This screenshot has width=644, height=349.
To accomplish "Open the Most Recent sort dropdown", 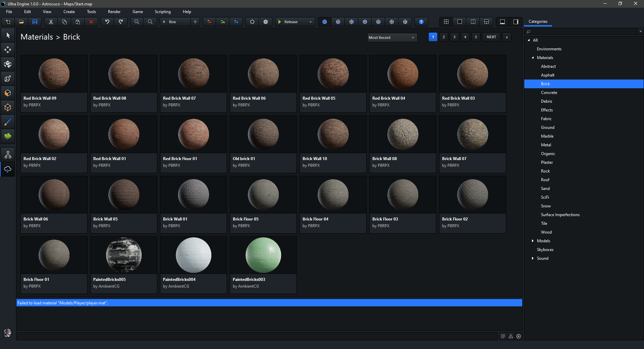I will [392, 38].
